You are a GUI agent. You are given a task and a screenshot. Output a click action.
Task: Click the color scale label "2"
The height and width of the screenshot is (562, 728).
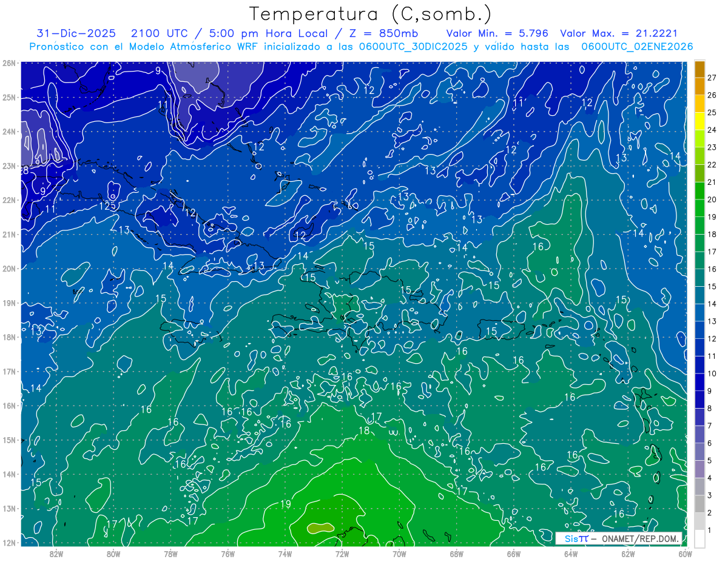(709, 513)
